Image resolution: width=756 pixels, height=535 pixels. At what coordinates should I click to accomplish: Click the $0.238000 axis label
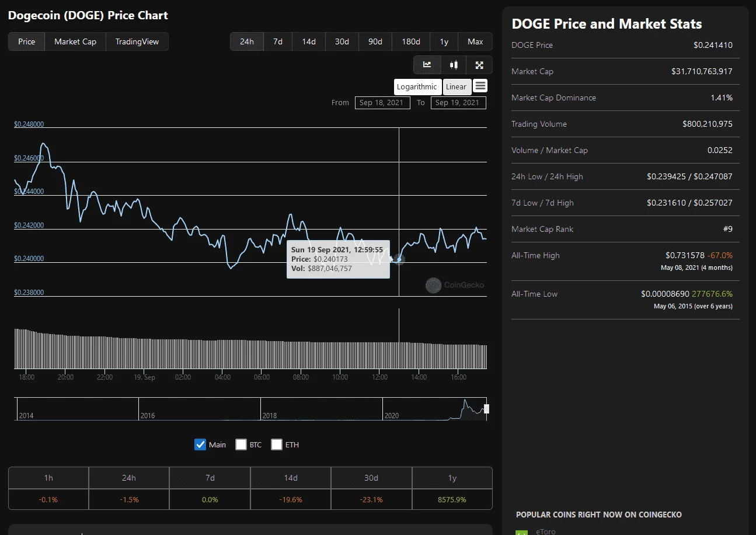coord(29,293)
